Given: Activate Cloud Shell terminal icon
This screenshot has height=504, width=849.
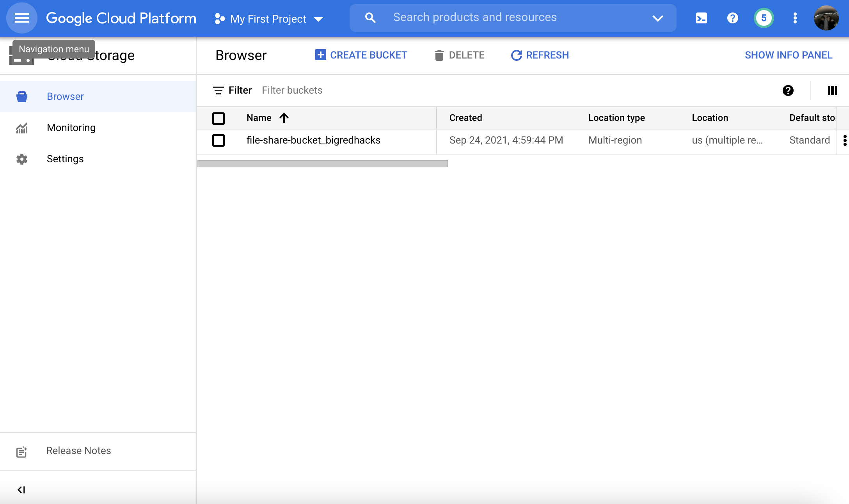Looking at the screenshot, I should click(x=701, y=18).
